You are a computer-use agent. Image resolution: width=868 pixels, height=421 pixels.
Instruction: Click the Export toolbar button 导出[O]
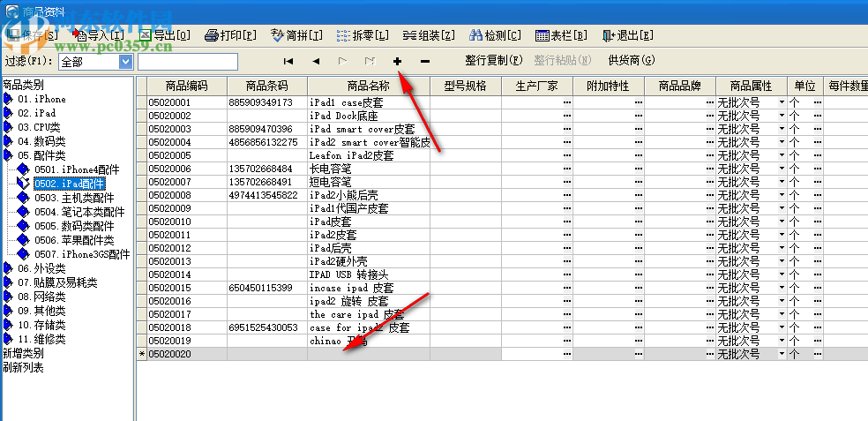(164, 35)
